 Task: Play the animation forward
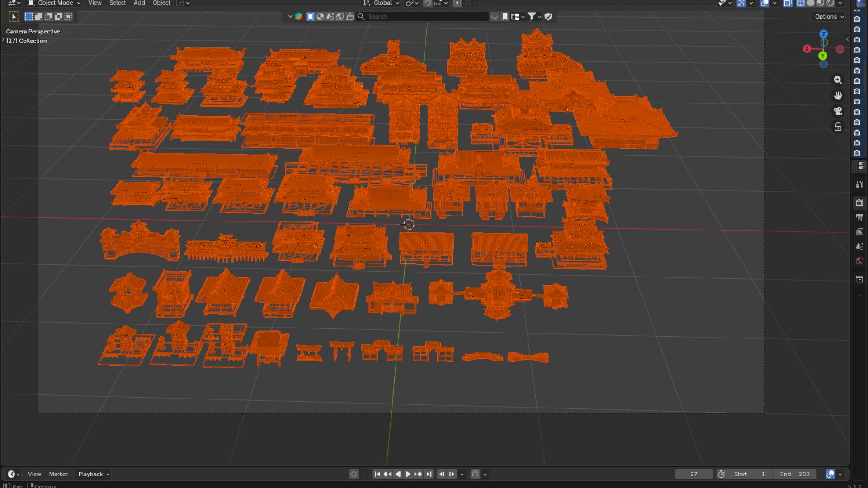pyautogui.click(x=408, y=474)
